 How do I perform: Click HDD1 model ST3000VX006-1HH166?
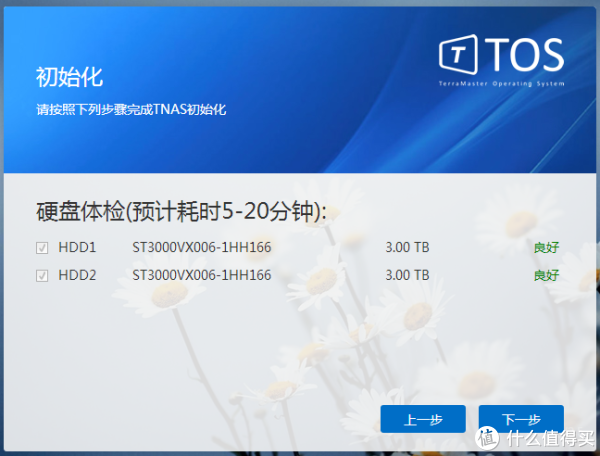coord(201,247)
